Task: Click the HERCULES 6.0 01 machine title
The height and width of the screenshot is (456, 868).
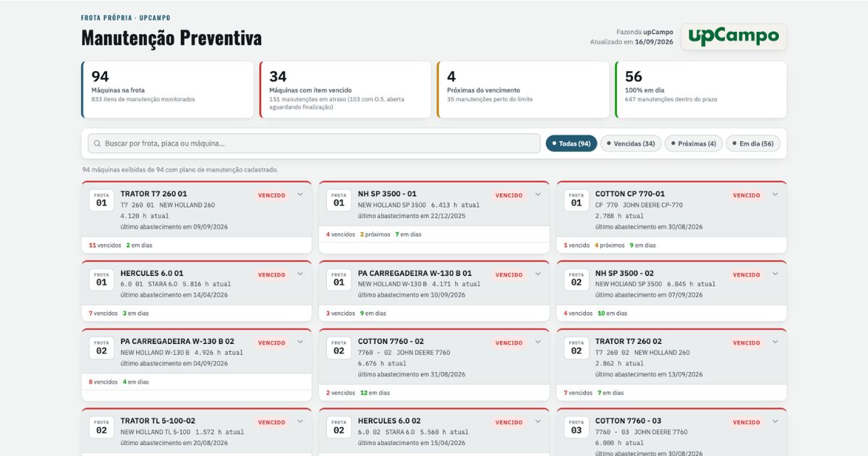Action: 152,273
